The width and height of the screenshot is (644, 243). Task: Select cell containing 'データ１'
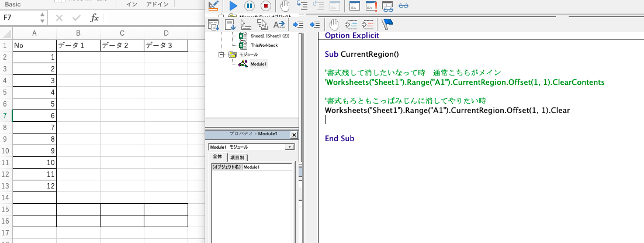click(78, 46)
